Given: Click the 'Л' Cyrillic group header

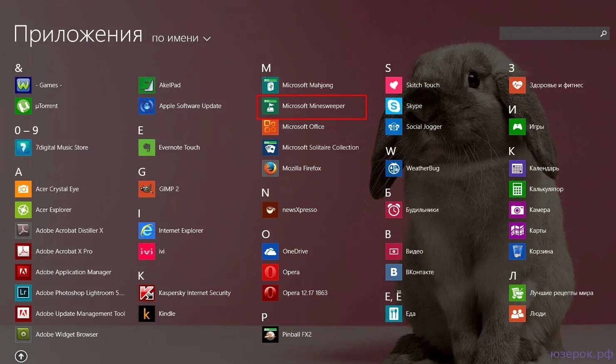Looking at the screenshot, I should point(512,276).
